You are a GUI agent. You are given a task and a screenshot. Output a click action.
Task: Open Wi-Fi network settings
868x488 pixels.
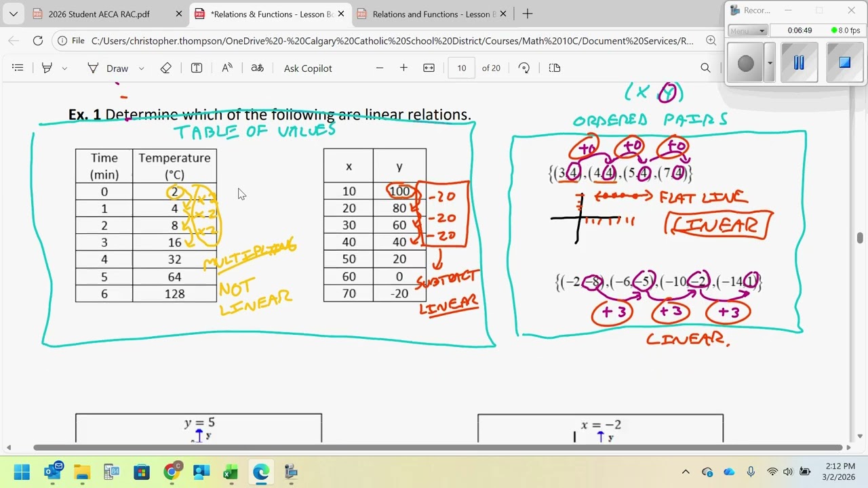[772, 472]
